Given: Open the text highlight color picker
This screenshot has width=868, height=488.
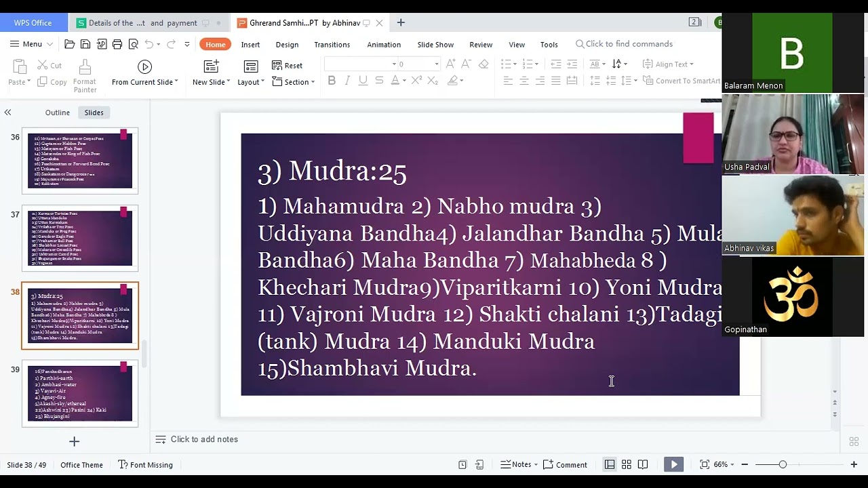Looking at the screenshot, I should 456,81.
